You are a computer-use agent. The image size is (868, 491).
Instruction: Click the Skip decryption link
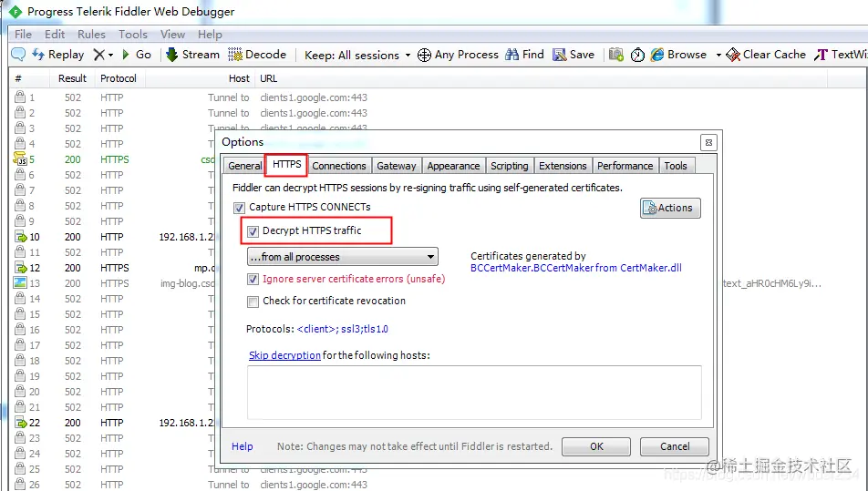pos(284,355)
